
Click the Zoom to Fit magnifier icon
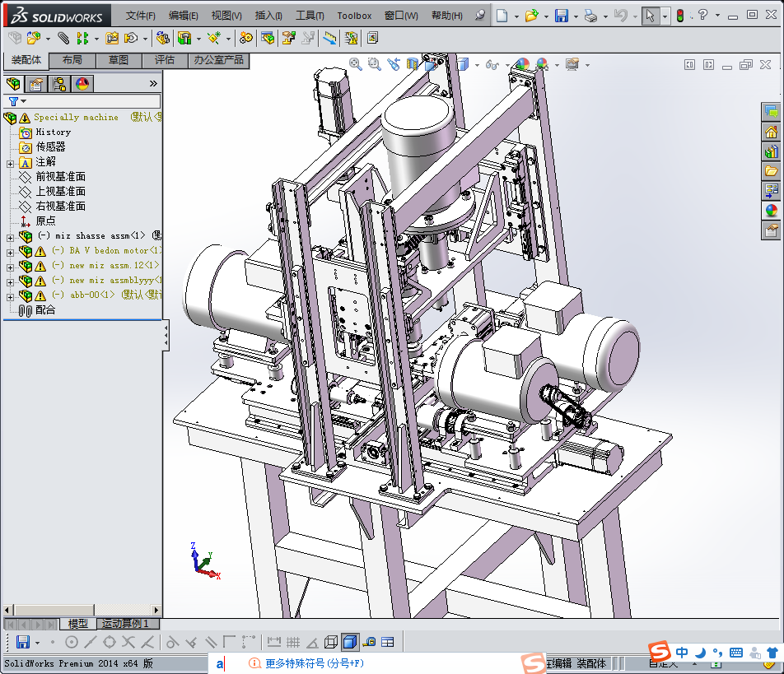point(356,64)
